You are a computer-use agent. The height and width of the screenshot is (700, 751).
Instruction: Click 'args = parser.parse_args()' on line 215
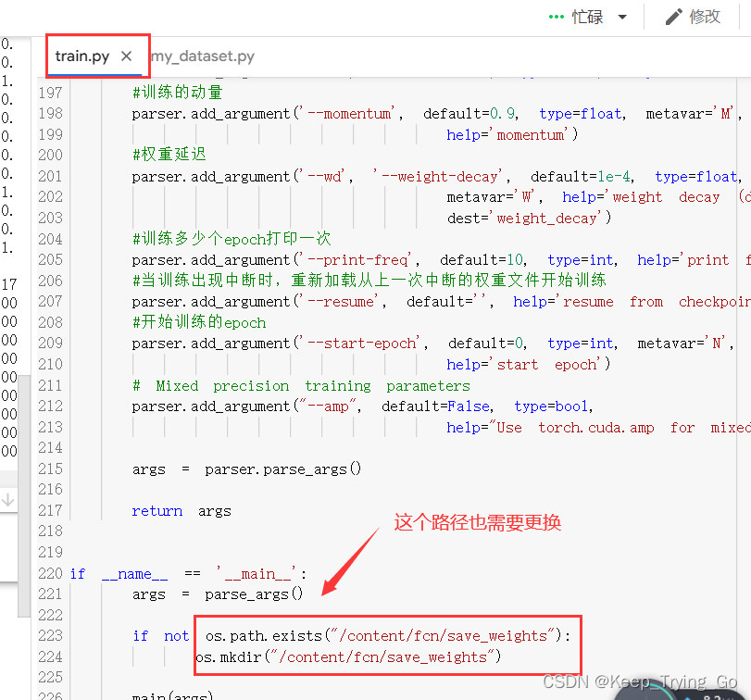pos(246,469)
